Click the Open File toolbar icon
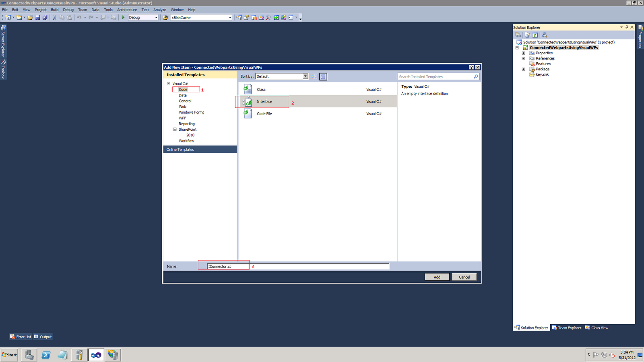The width and height of the screenshot is (644, 362). [30, 18]
